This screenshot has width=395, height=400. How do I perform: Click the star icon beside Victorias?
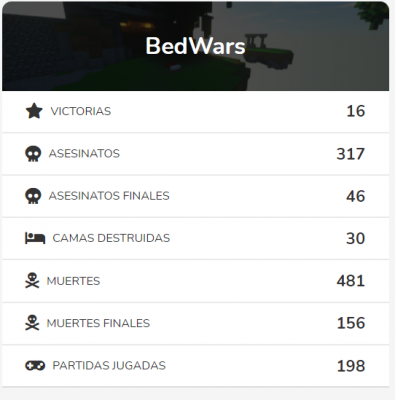(x=34, y=111)
